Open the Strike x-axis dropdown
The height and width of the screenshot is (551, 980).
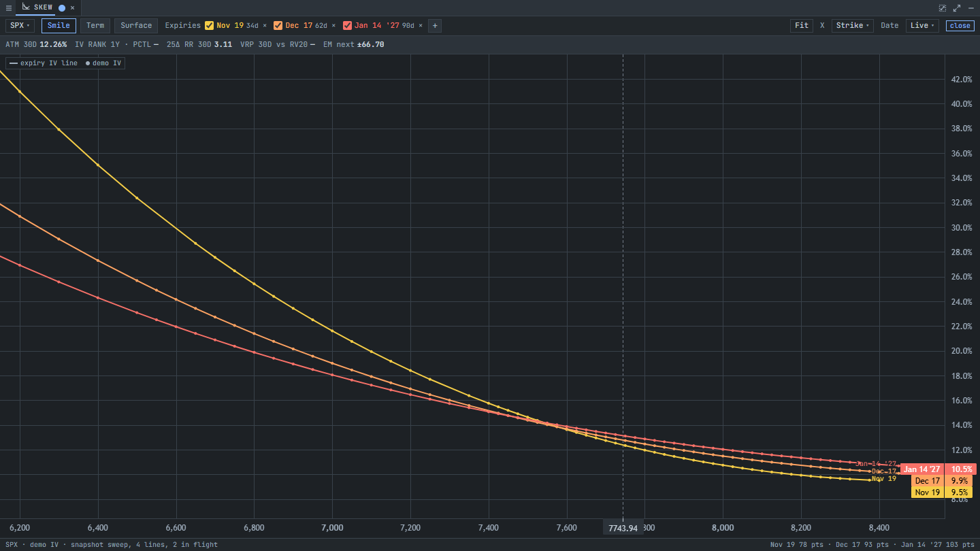point(852,26)
